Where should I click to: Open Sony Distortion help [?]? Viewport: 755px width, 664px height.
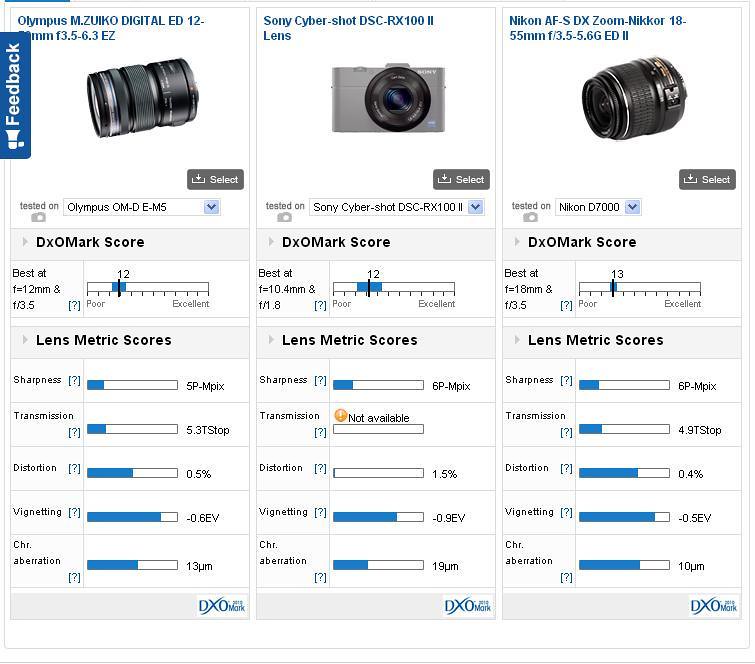coord(320,469)
